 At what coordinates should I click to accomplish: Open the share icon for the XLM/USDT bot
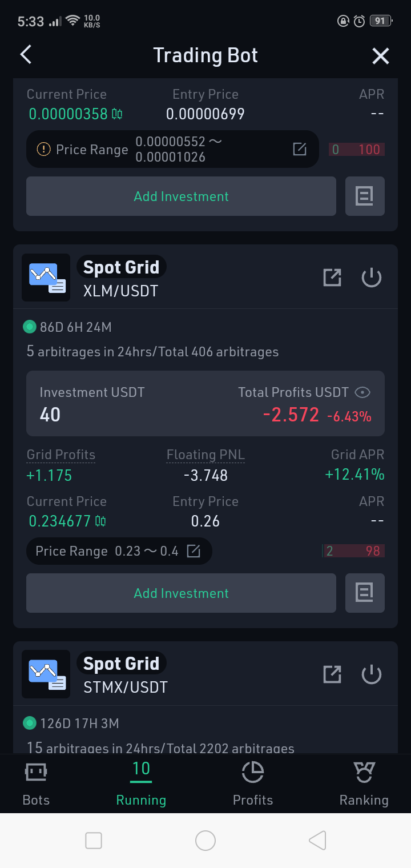coord(332,278)
